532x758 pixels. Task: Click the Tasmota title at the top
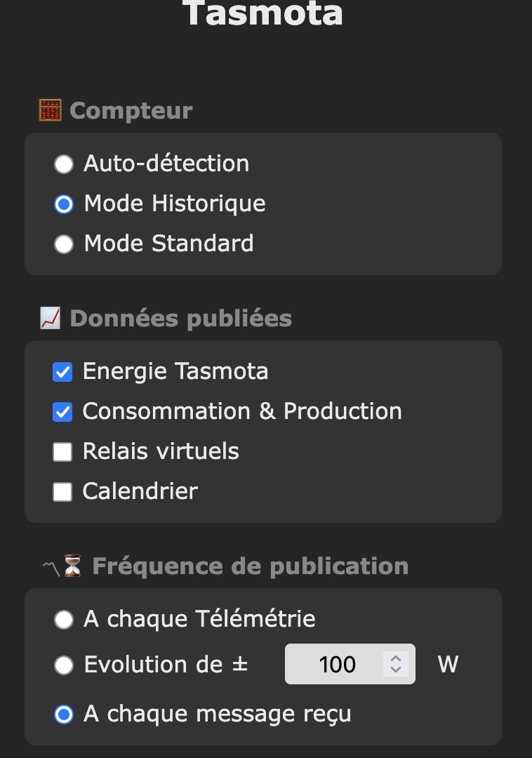click(263, 13)
